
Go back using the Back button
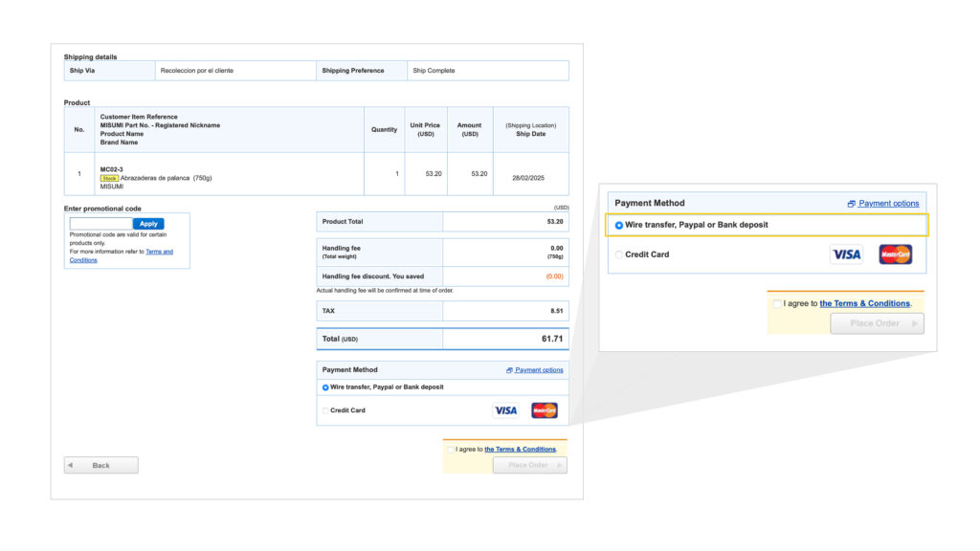[x=100, y=465]
